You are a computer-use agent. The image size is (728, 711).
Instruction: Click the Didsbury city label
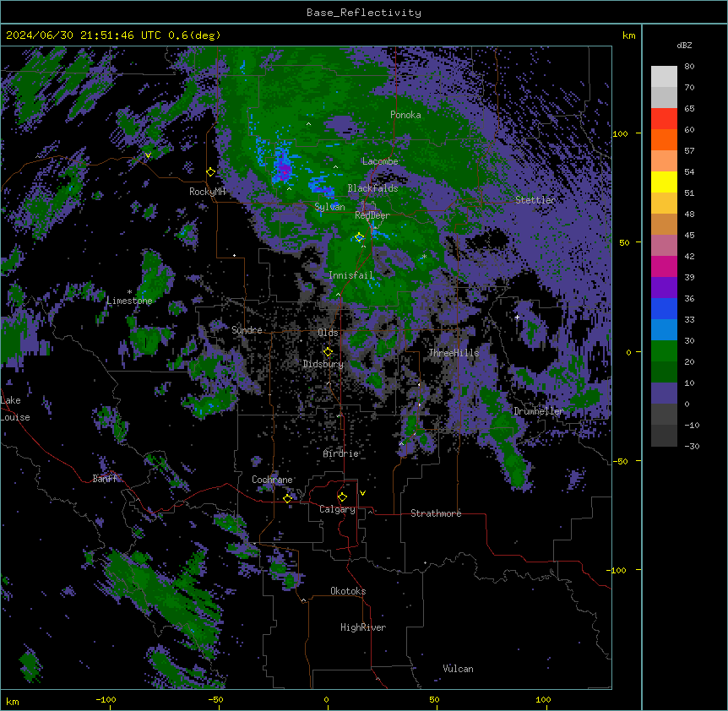(323, 364)
